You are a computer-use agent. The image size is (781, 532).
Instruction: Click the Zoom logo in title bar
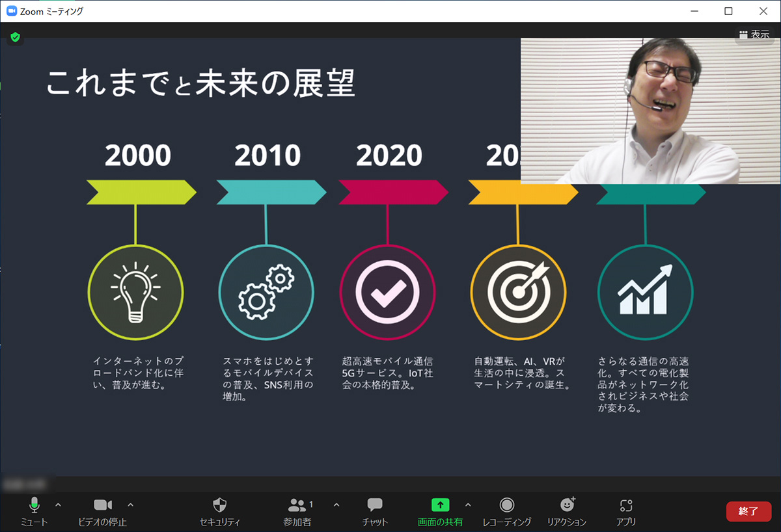pos(11,11)
